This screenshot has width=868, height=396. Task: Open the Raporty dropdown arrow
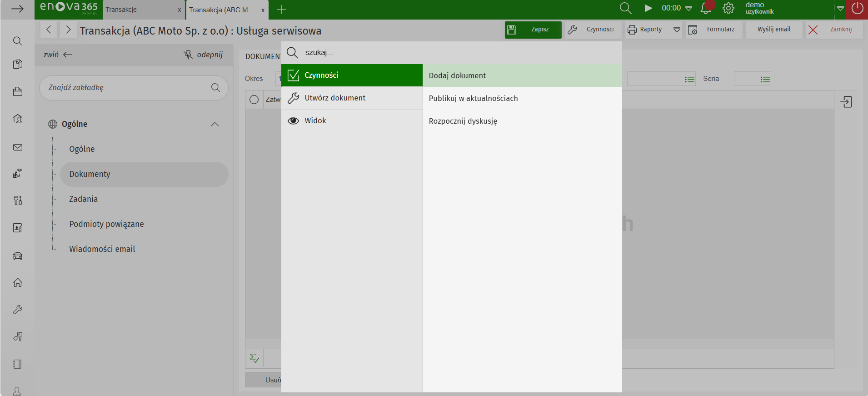tap(677, 30)
